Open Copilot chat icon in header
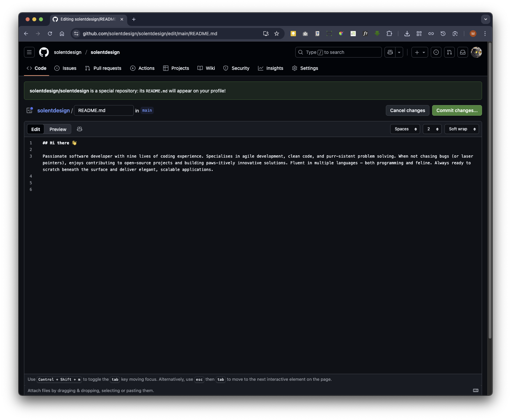The height and width of the screenshot is (420, 511). click(x=390, y=52)
